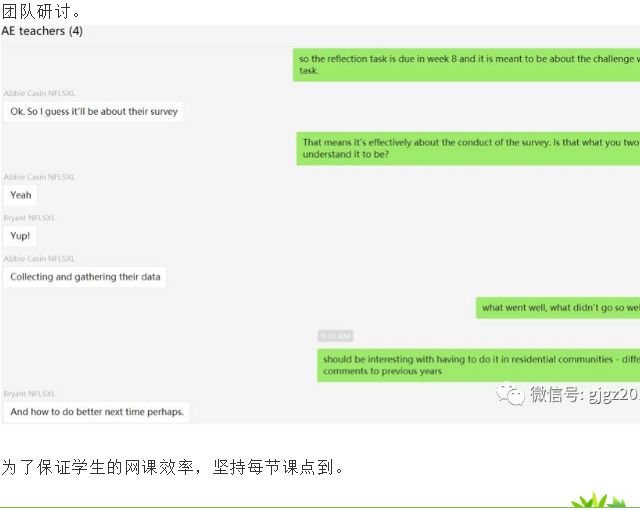Select the 'should be interesting' residential communities message
Screen dimensions: 640x511
coord(478,365)
